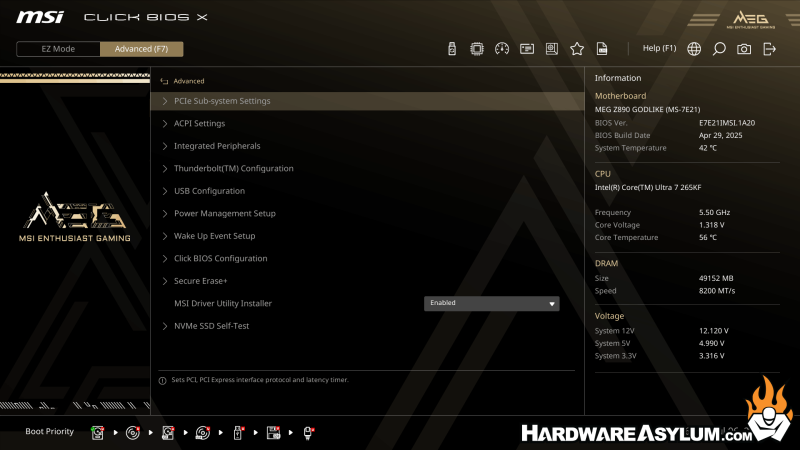
Task: Take a screenshot with the camera icon
Action: [x=744, y=48]
